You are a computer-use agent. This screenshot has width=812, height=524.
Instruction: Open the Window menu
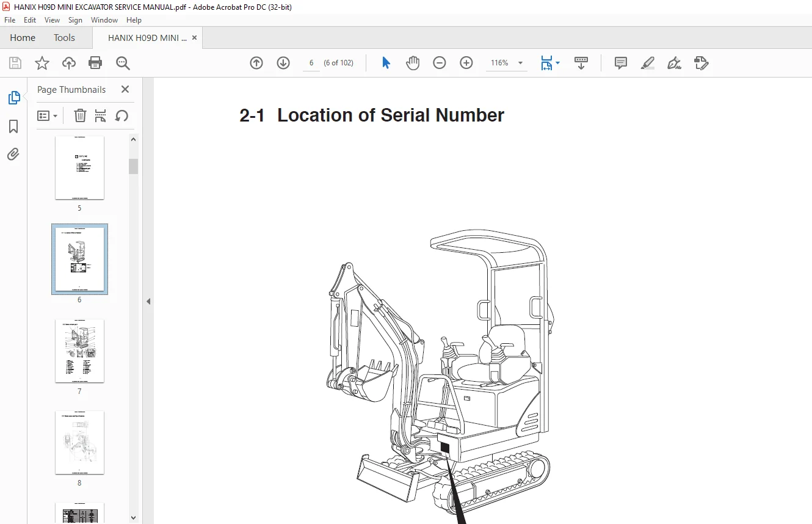click(104, 20)
